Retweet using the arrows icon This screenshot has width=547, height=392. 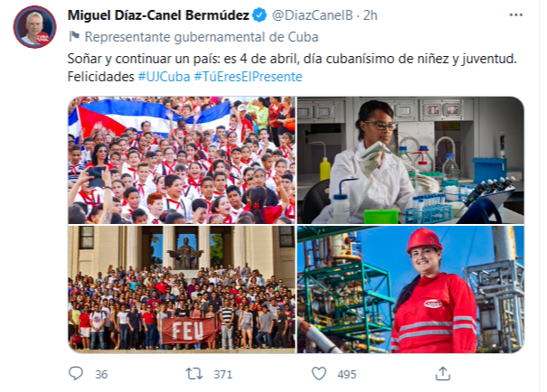[194, 374]
